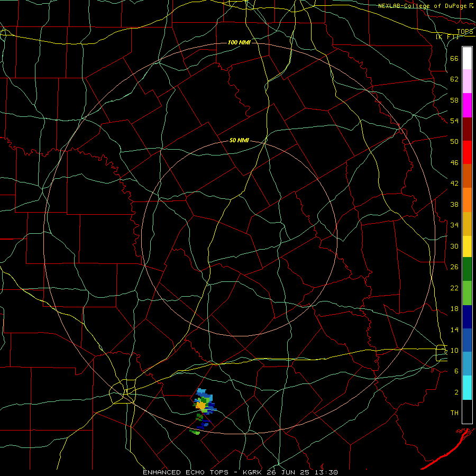This screenshot has width=476, height=476.
Task: Click the yellow echo top core in the storm cell
Action: [202, 405]
